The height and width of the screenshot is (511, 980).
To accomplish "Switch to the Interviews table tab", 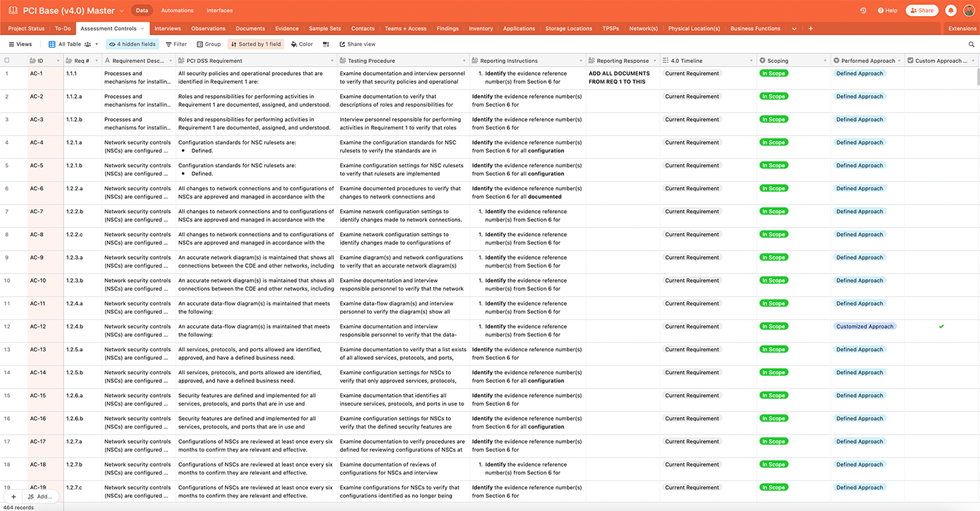I will pos(167,29).
